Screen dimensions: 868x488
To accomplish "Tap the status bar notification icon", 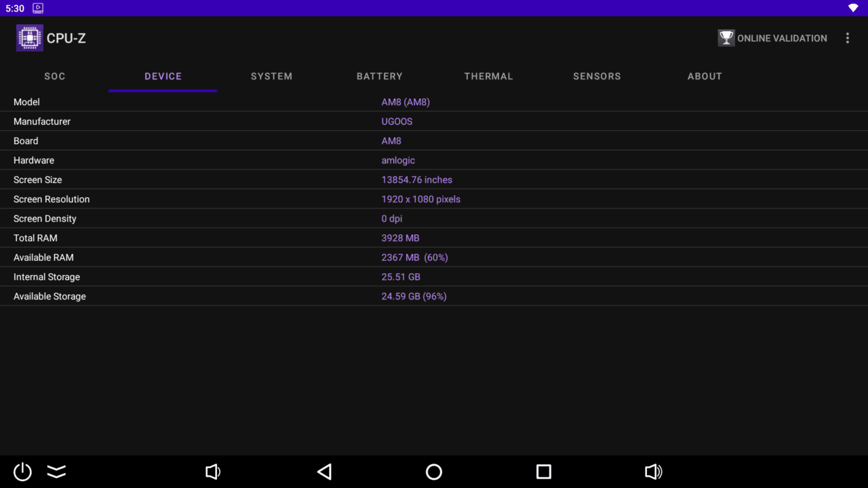I will click(38, 8).
